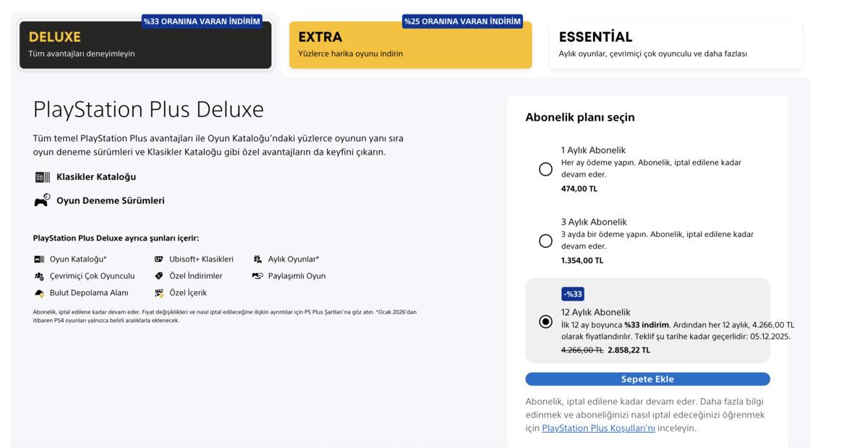Image resolution: width=868 pixels, height=448 pixels.
Task: Click the -%33 discount badge
Action: click(x=573, y=294)
